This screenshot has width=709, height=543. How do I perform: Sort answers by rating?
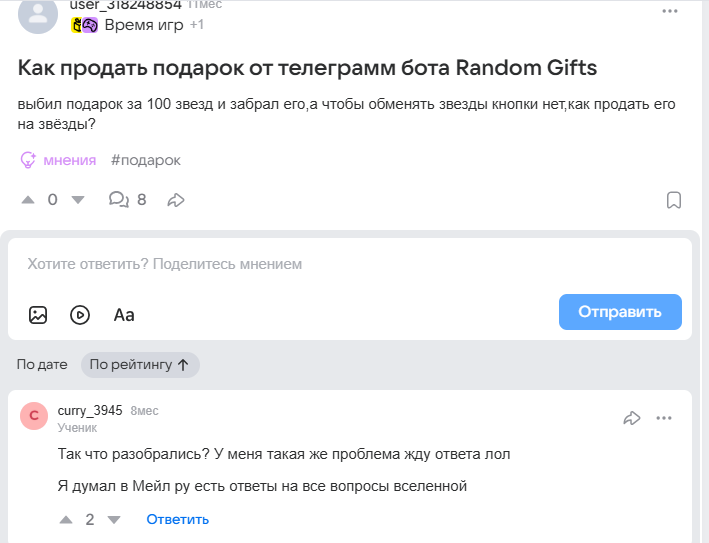[x=139, y=365]
